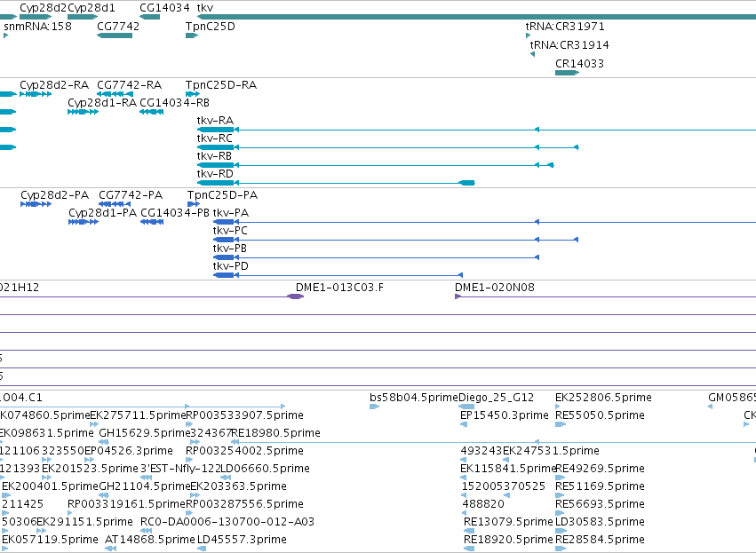Click the Cyp28d2 gene label
The width and height of the screenshot is (756, 553).
(43, 8)
